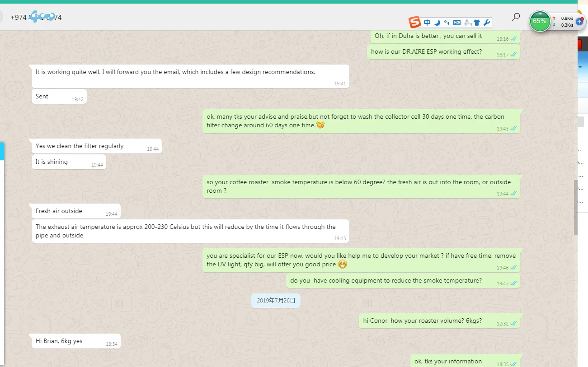The width and height of the screenshot is (588, 367).
Task: Click the 2019年7月26日 date marker
Action: click(276, 300)
